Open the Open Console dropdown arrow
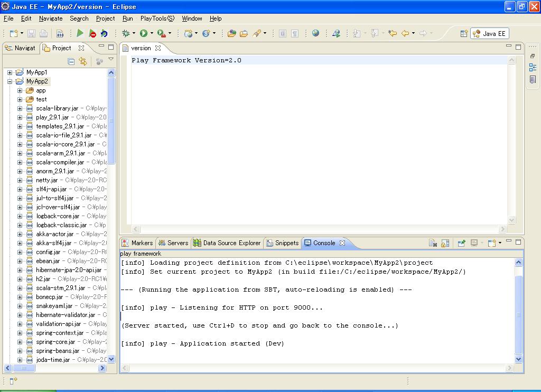This screenshot has width=541, height=392. click(500, 243)
